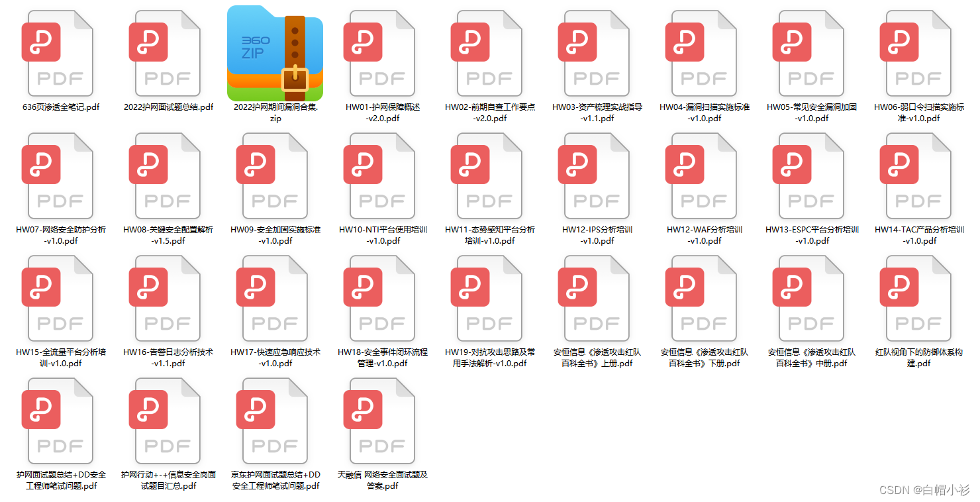Choose the HW07 网络安全防护分析 PDF icon
980x502 pixels.
[58, 176]
